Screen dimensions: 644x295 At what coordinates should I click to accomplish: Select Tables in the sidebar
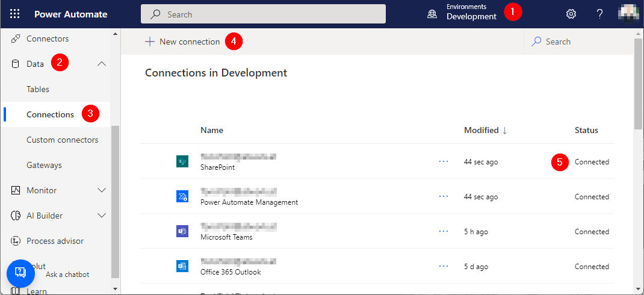click(38, 89)
